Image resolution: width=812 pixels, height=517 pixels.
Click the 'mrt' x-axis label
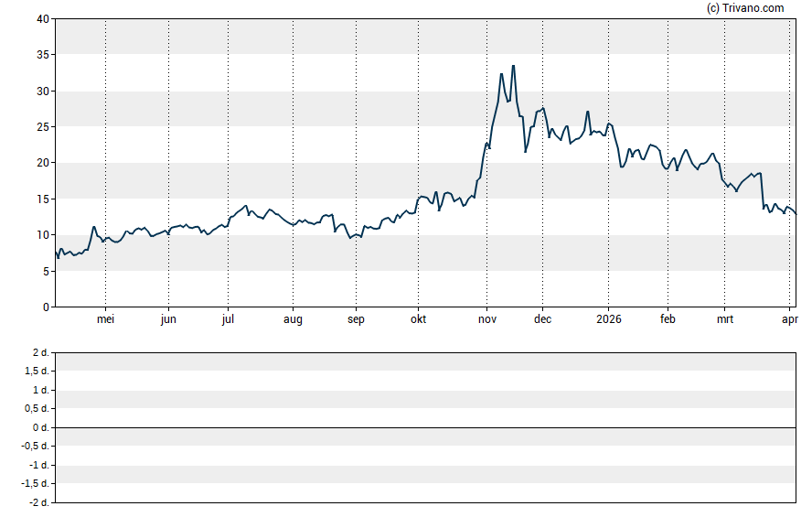click(x=725, y=319)
